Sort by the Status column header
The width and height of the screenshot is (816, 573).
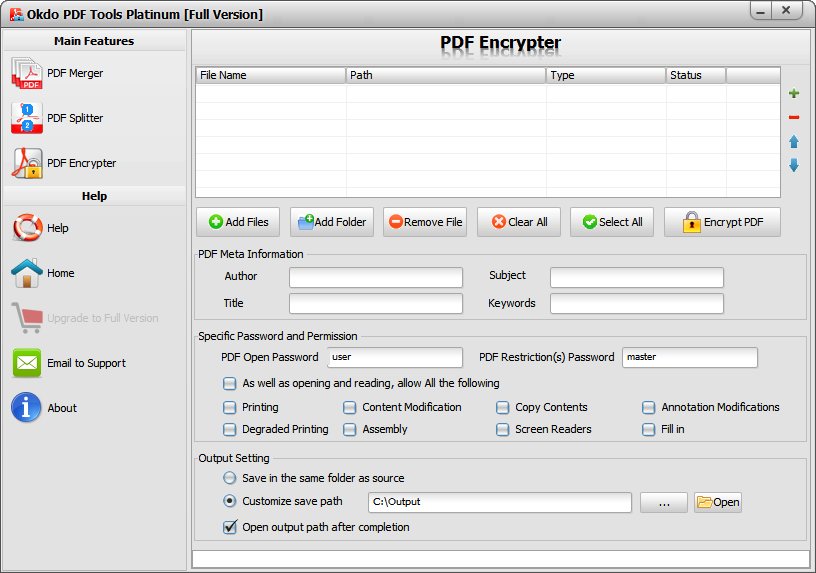click(x=696, y=75)
